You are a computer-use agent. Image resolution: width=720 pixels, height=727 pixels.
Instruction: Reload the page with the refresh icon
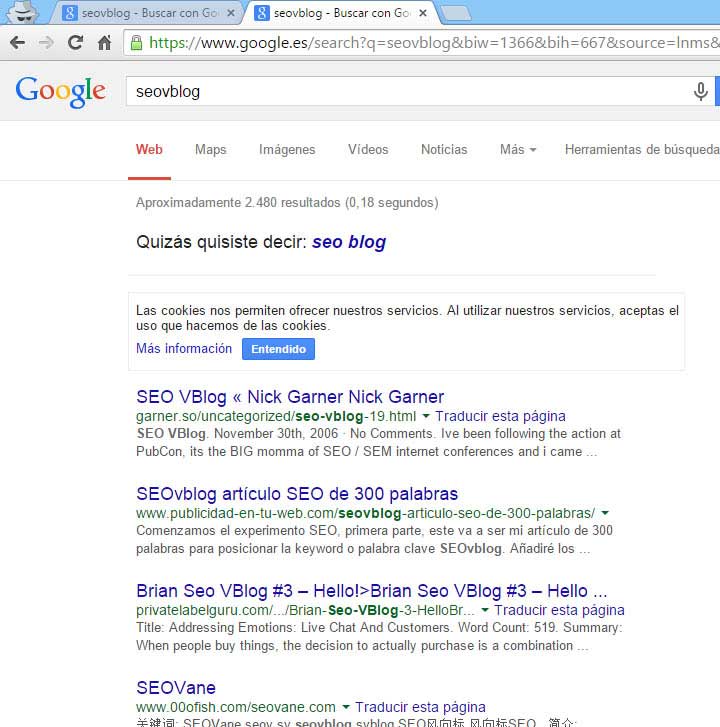click(75, 43)
